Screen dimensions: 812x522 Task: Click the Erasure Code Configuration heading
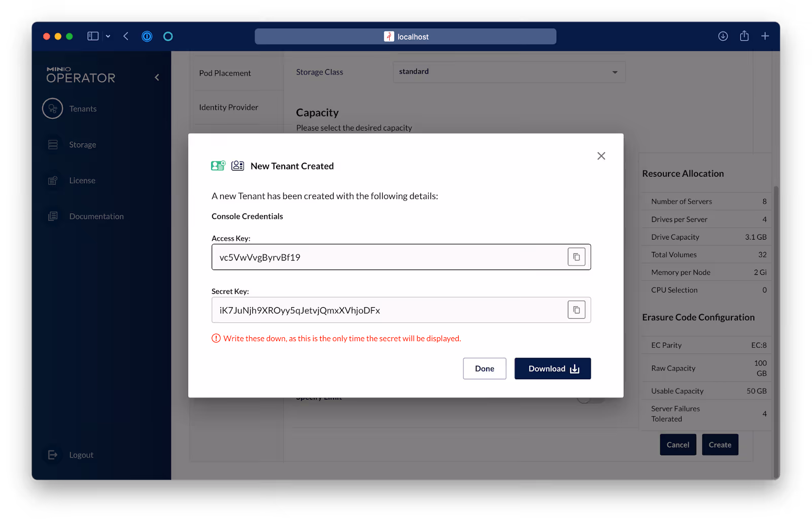coord(698,317)
